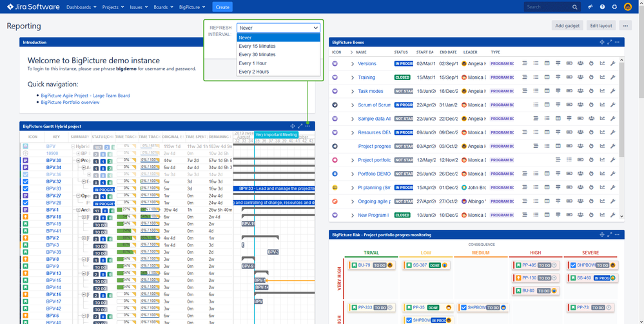Open BigPicture Portfolio overview link
This screenshot has height=324, width=644.
(70, 103)
